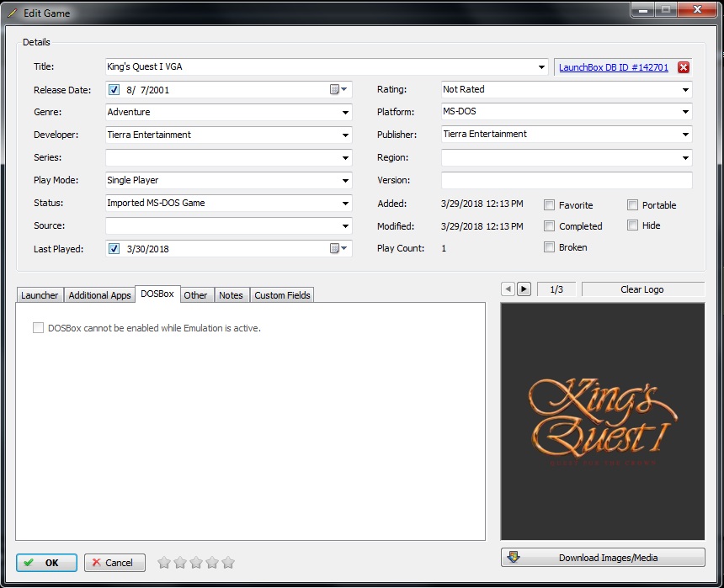Open the LaunchBox DB ID #142701 link

click(613, 67)
